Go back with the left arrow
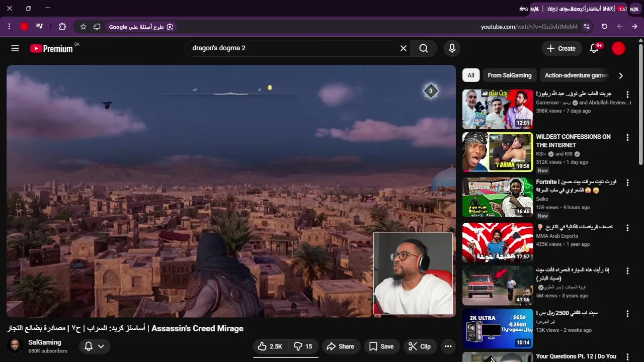 coord(620,27)
